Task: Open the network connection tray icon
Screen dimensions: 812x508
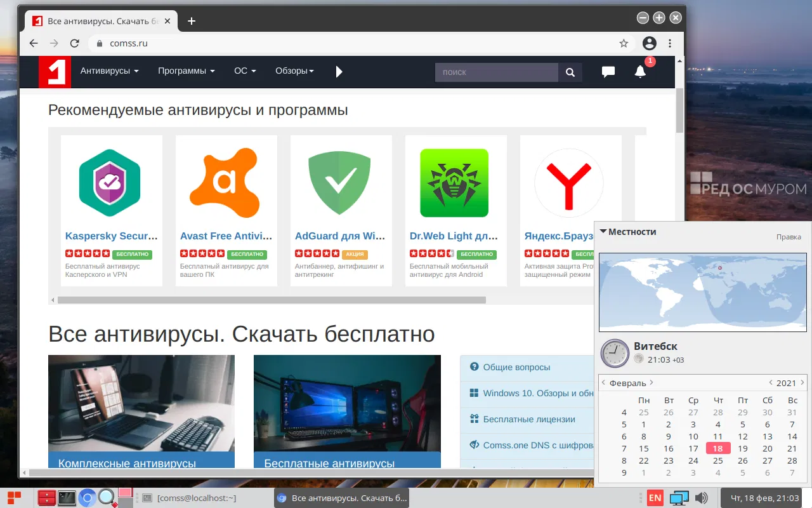Action: [x=679, y=498]
